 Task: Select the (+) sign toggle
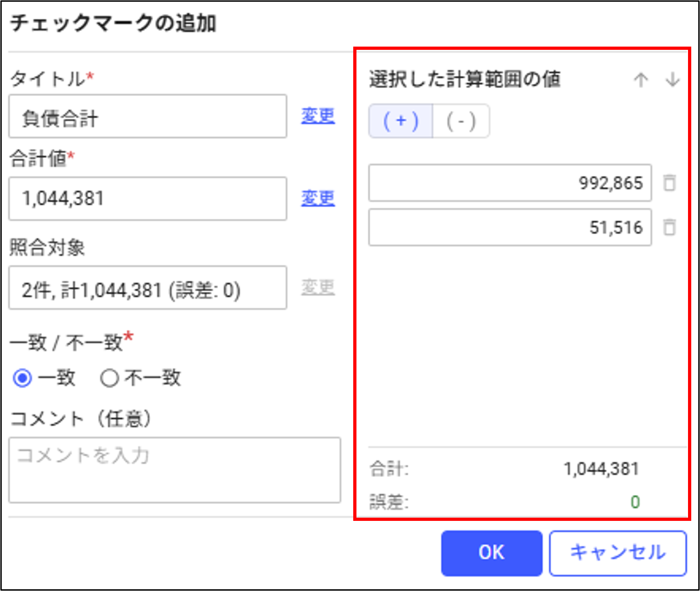[401, 121]
